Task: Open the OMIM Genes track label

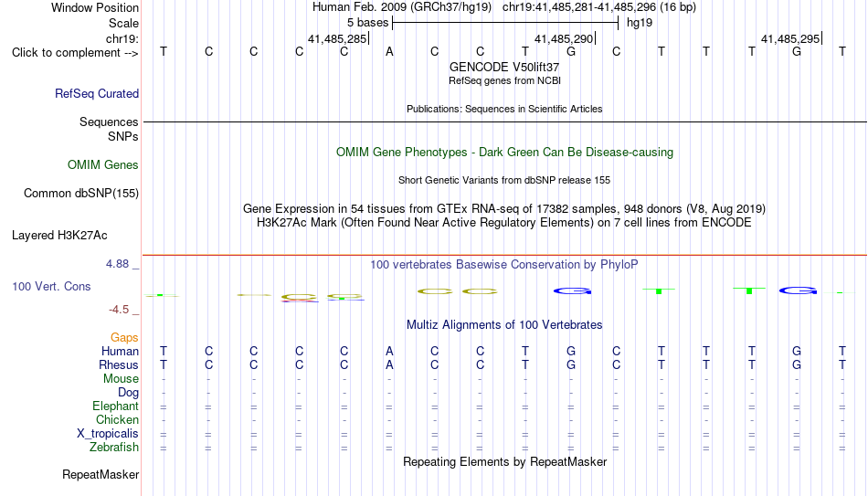Action: tap(103, 165)
